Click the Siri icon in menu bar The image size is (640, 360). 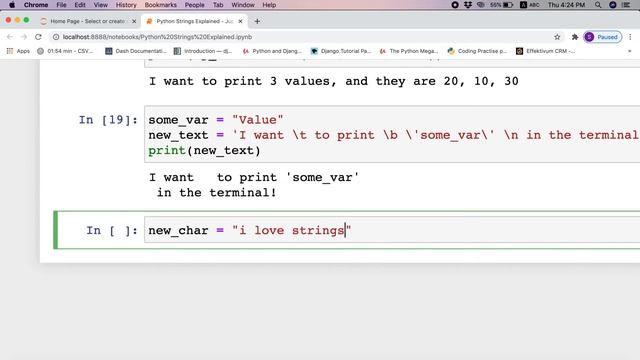click(613, 5)
